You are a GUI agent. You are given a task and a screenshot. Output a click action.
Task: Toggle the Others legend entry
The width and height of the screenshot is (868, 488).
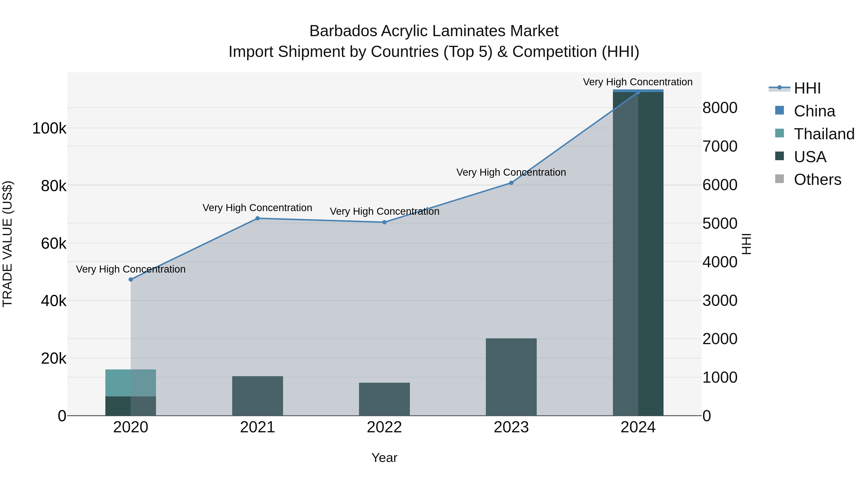click(x=808, y=180)
